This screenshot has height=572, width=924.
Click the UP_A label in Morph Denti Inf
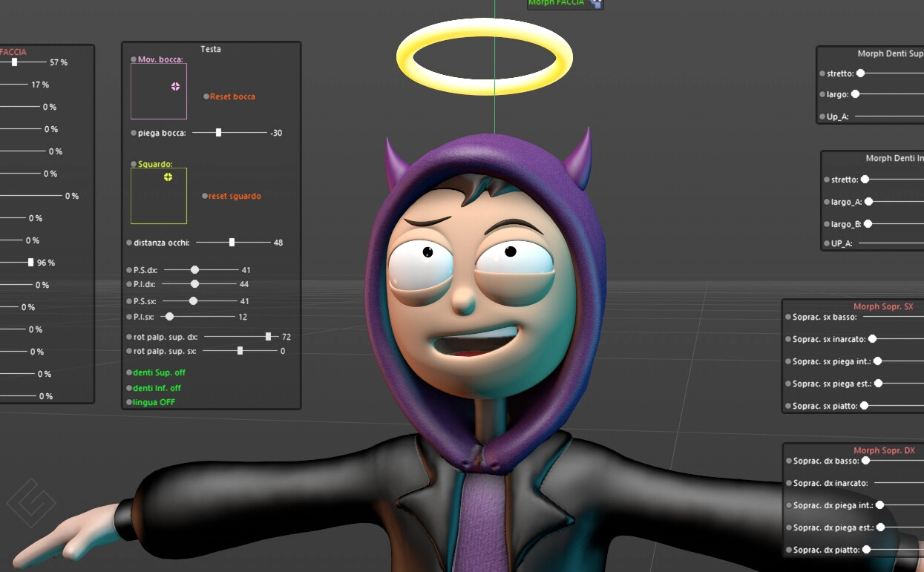tap(842, 243)
